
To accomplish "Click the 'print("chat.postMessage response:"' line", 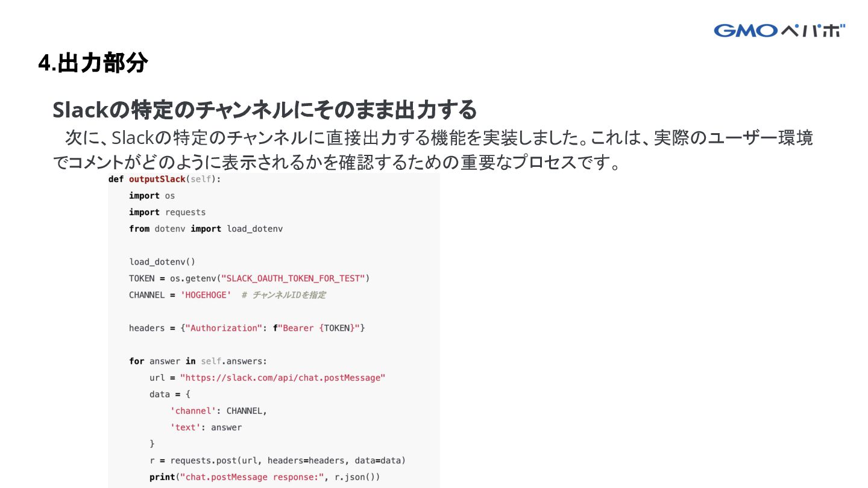I will click(x=265, y=477).
